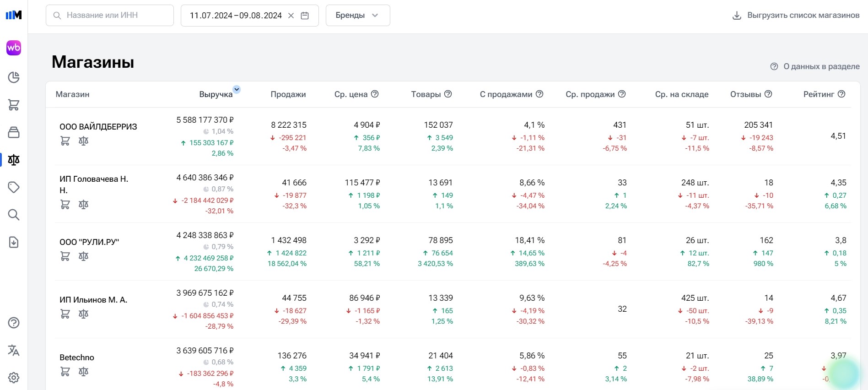Screen dimensions: 868x390
Task: Click cart icon under Betechno
Action: (x=65, y=372)
